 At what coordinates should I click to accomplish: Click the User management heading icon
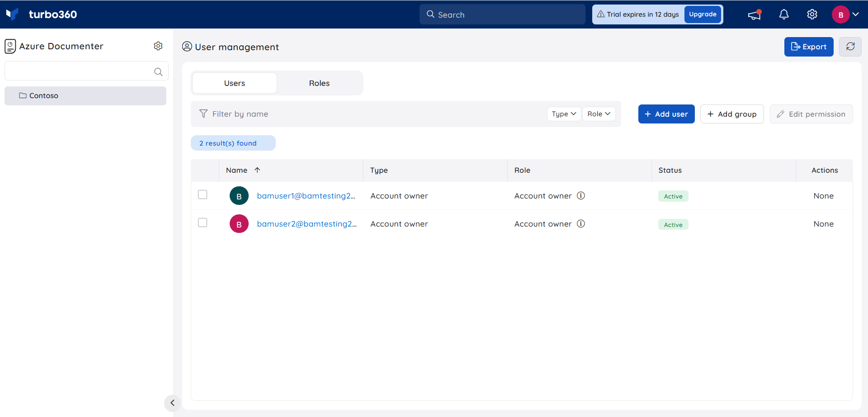point(187,47)
